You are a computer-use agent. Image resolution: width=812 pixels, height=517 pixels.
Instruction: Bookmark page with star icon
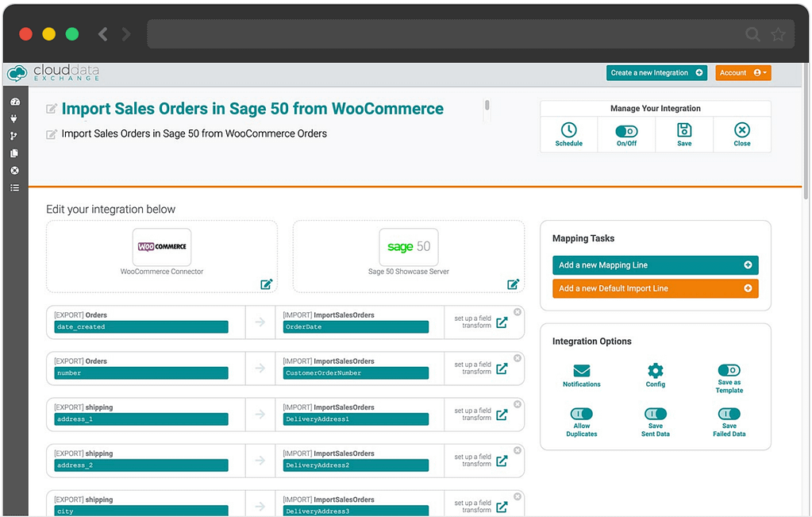(778, 34)
